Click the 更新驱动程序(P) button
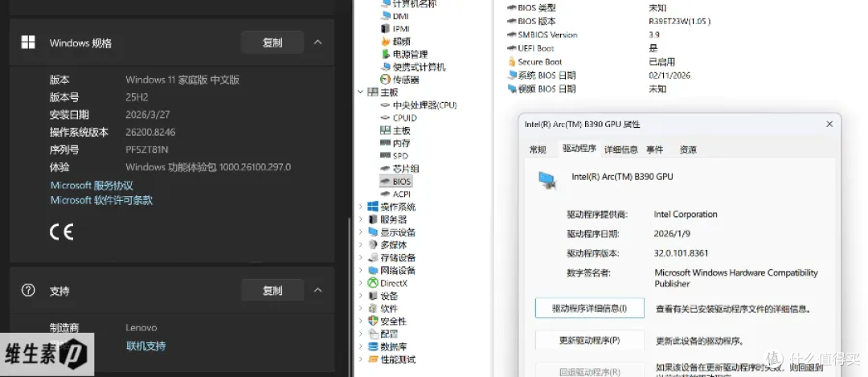Viewport: 868px width, 377px height. [590, 340]
